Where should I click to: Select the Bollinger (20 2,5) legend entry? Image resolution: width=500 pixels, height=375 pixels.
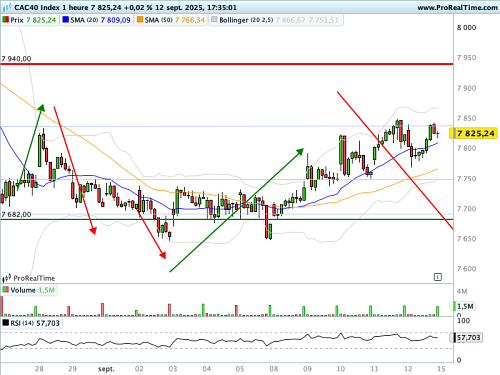(276, 20)
